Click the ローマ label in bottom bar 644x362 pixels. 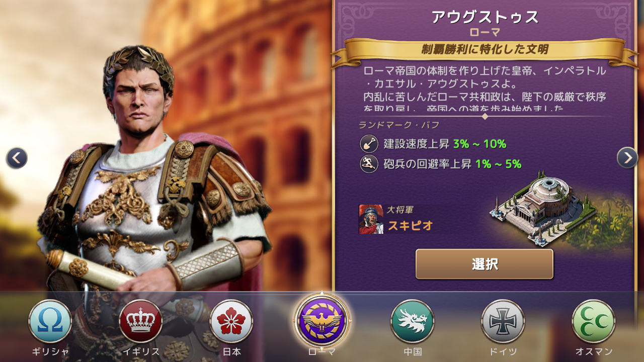click(322, 352)
